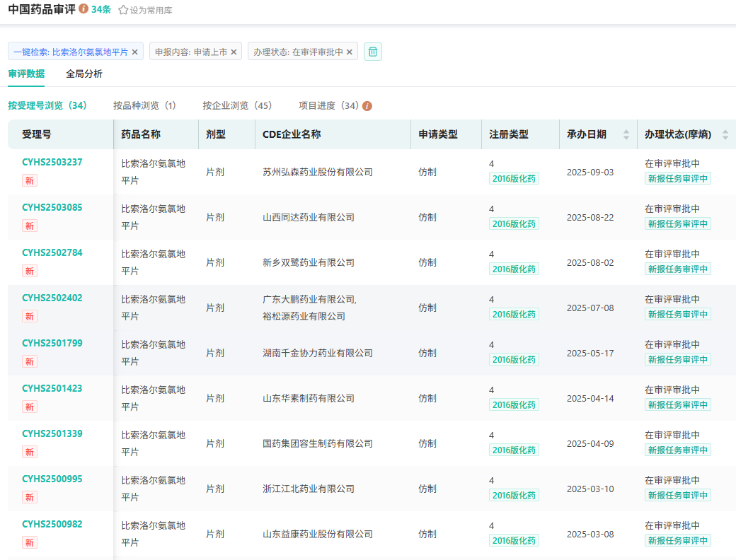Click 新报任务审评中 tag in 山西同达药业 row
The height and width of the screenshot is (560, 736).
pos(677,223)
